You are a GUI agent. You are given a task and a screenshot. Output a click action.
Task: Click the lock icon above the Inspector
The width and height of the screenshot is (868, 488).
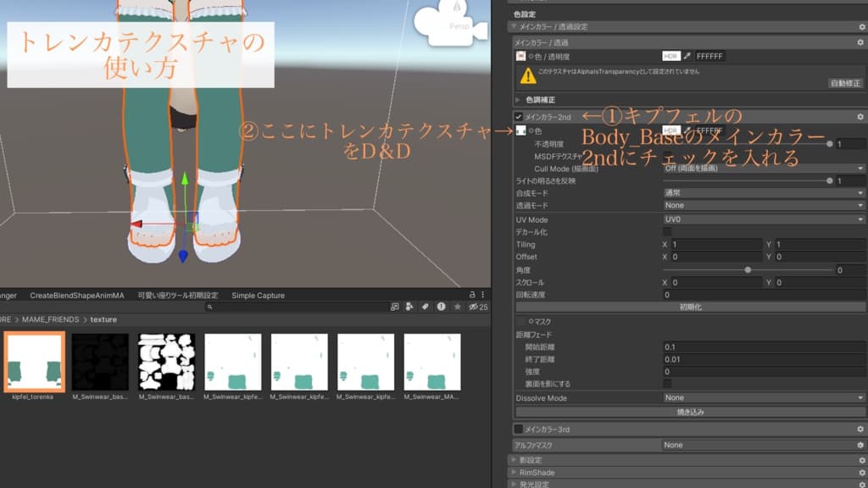coord(472,295)
